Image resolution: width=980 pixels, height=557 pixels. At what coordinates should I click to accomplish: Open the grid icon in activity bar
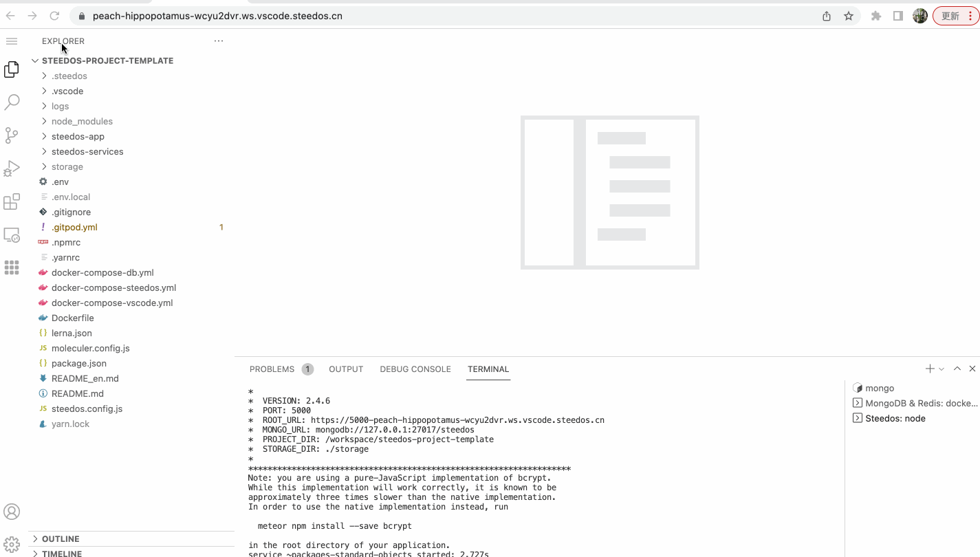click(12, 267)
